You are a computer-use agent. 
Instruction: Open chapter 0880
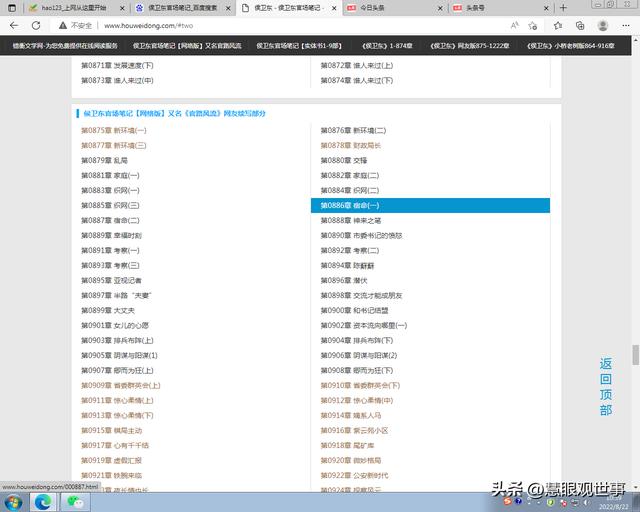point(344,160)
